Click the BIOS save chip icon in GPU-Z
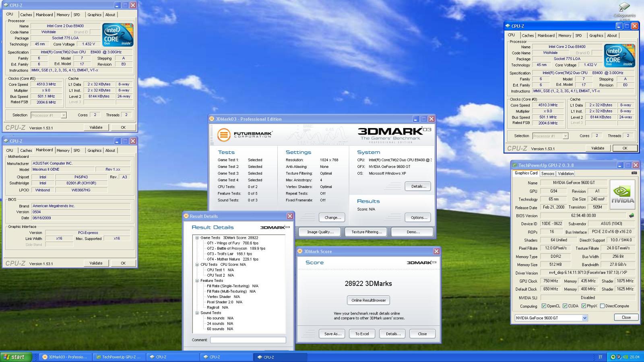Screen dimensions: 644x362 632,215
